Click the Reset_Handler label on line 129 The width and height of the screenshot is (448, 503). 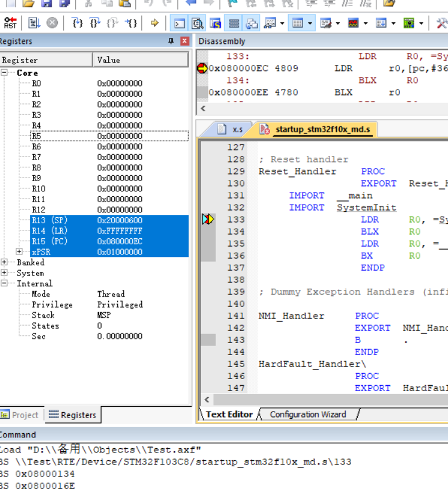point(297,171)
